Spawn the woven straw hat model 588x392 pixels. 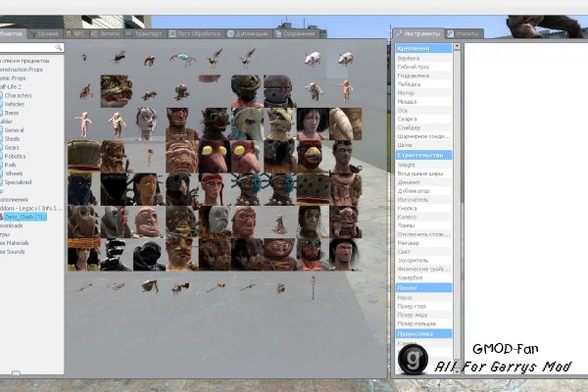point(84,157)
